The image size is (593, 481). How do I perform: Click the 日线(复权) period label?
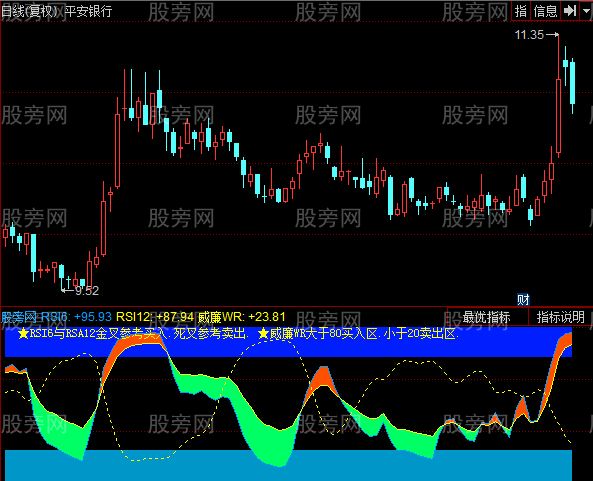29,11
